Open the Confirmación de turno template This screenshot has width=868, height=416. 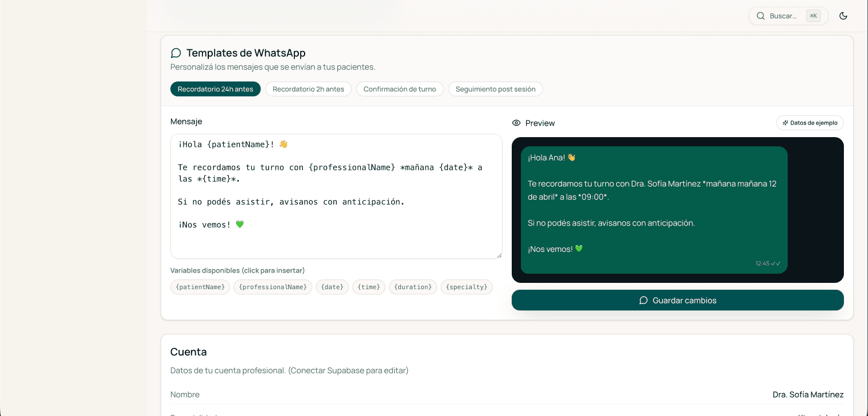coord(399,89)
